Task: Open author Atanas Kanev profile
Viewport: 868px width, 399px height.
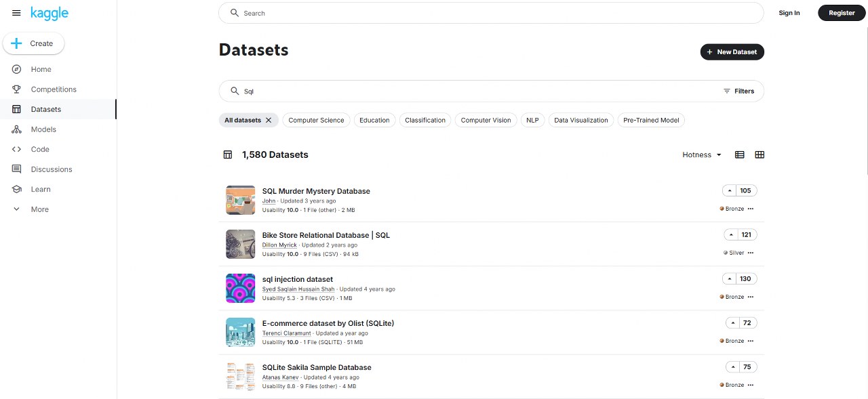Action: pyautogui.click(x=281, y=377)
